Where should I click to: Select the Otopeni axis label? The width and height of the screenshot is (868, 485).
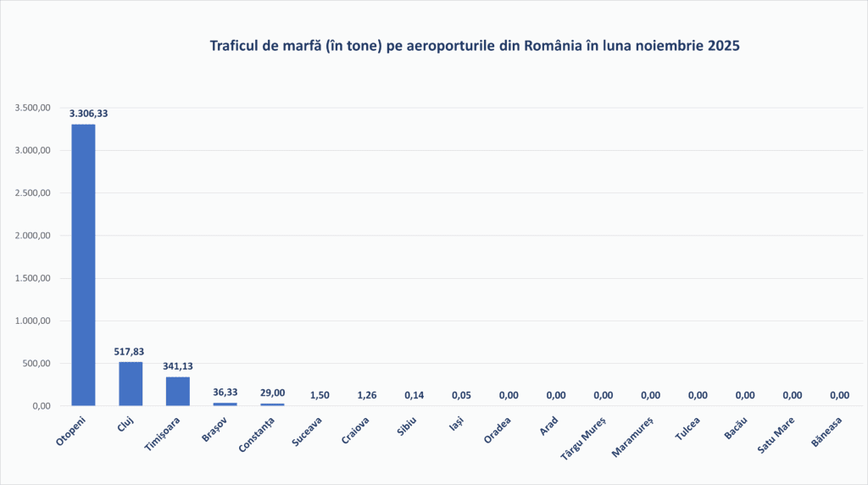pos(73,429)
